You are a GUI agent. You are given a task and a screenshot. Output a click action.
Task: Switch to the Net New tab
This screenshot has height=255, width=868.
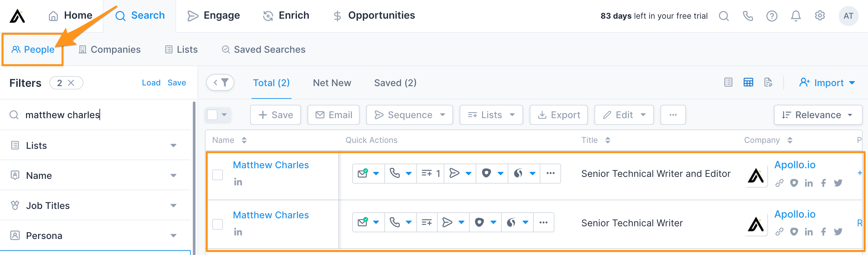click(x=332, y=83)
